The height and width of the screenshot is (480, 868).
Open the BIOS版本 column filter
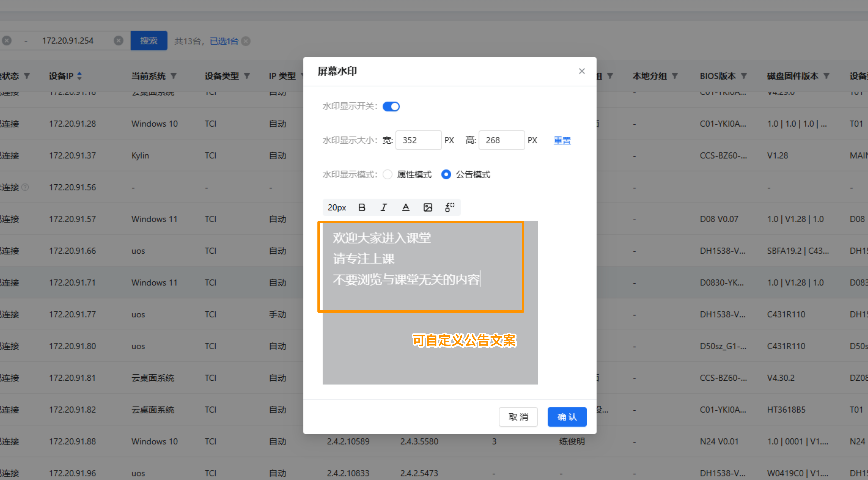pyautogui.click(x=744, y=76)
